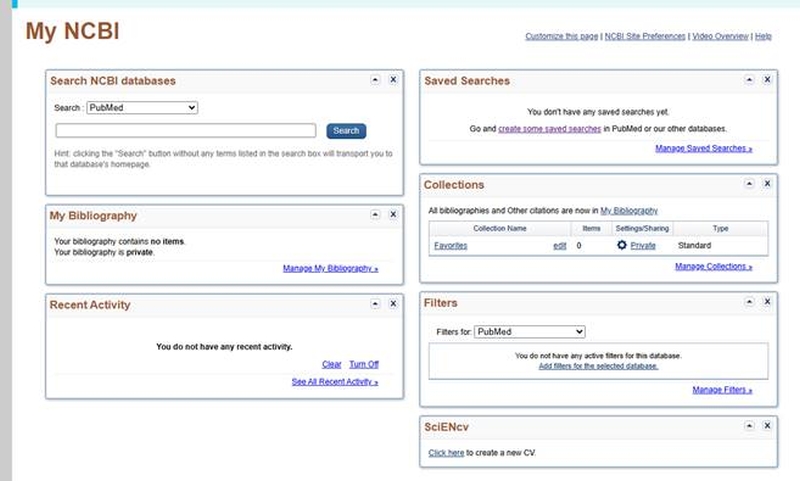Turn Off recent activity tracking
This screenshot has width=800, height=481.
364,364
